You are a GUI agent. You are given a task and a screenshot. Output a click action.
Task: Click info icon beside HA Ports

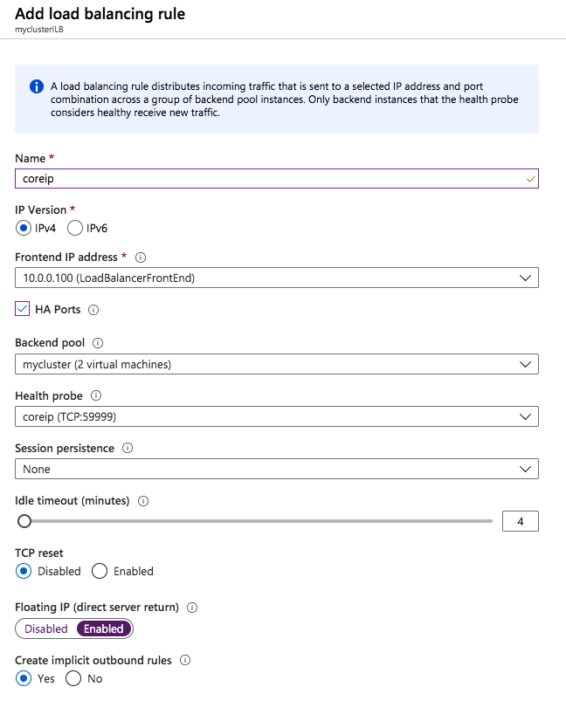pyautogui.click(x=93, y=310)
